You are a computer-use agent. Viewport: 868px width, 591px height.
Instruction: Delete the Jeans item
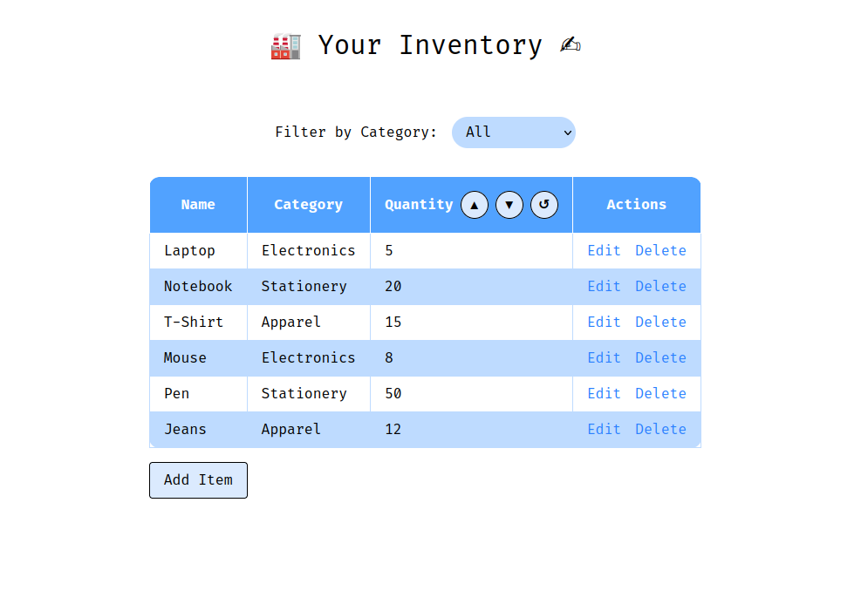point(660,429)
